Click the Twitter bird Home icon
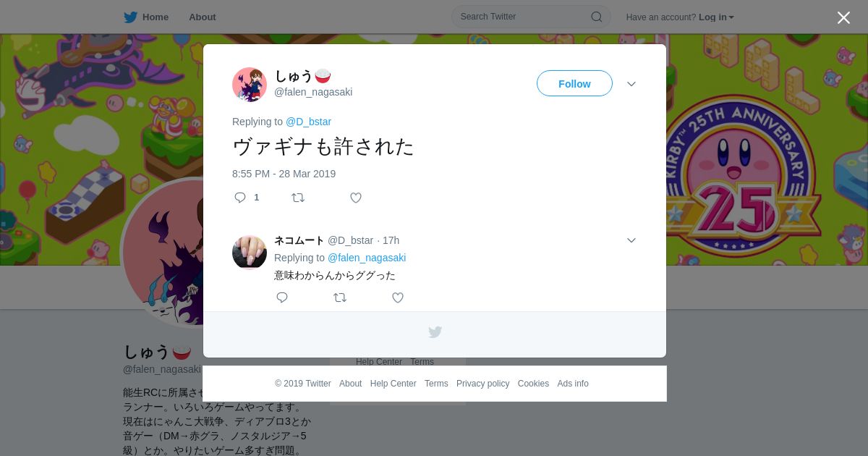This screenshot has width=868, height=456. [x=130, y=17]
